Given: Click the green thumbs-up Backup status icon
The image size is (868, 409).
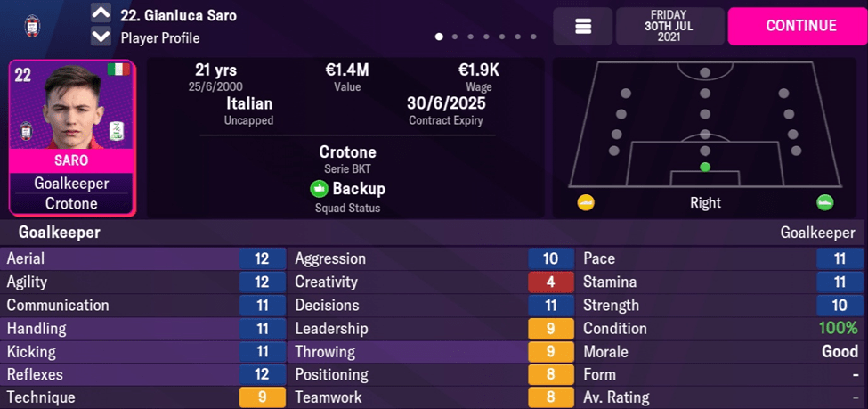Looking at the screenshot, I should [319, 189].
